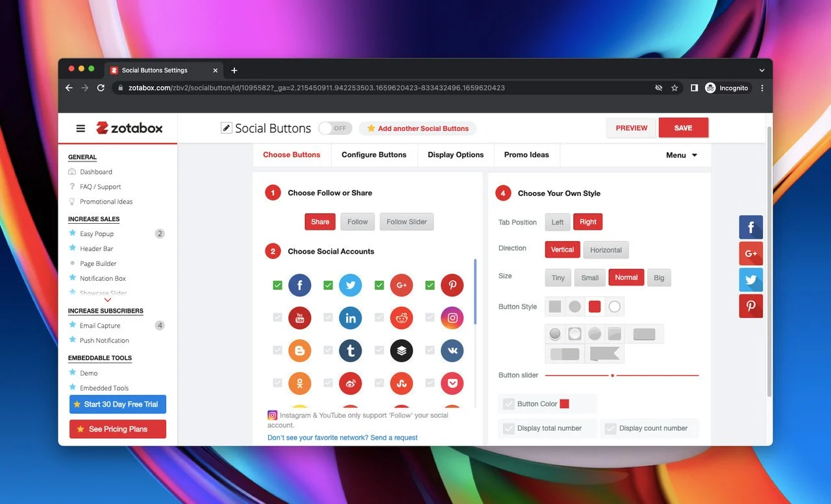Select the LinkedIn social account icon
831x504 pixels.
pyautogui.click(x=351, y=318)
